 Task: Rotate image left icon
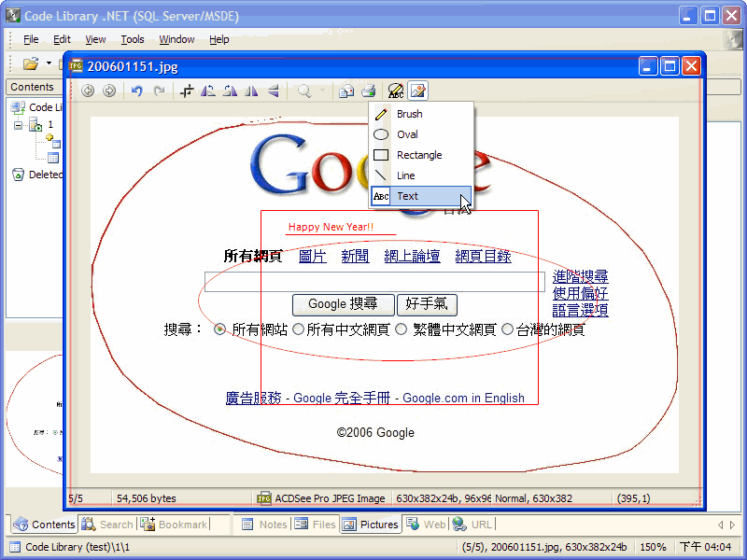click(x=208, y=91)
